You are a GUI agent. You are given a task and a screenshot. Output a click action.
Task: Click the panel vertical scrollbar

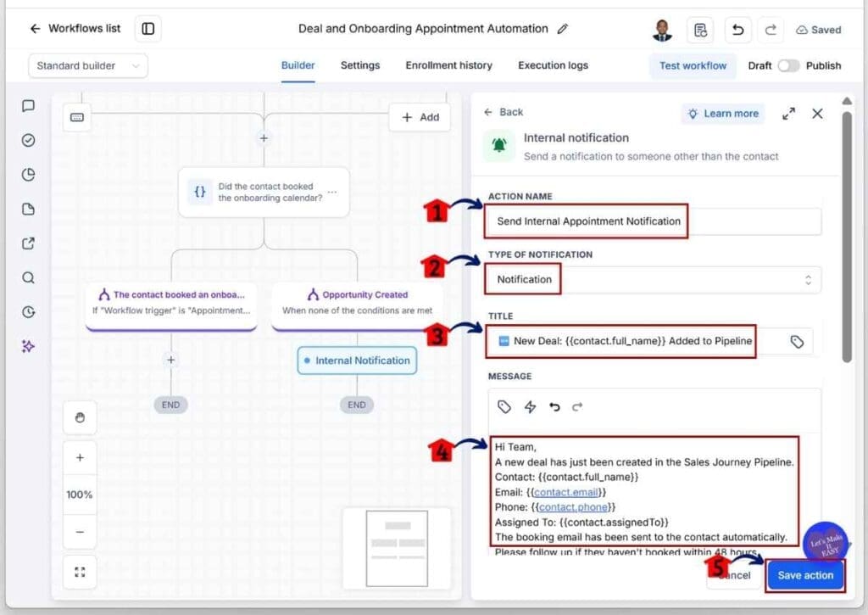click(847, 238)
